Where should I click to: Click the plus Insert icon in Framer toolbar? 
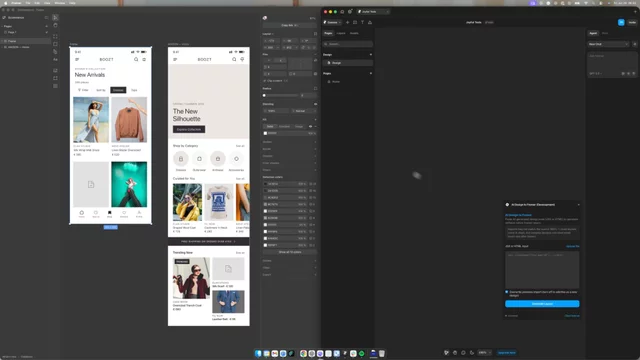click(347, 22)
